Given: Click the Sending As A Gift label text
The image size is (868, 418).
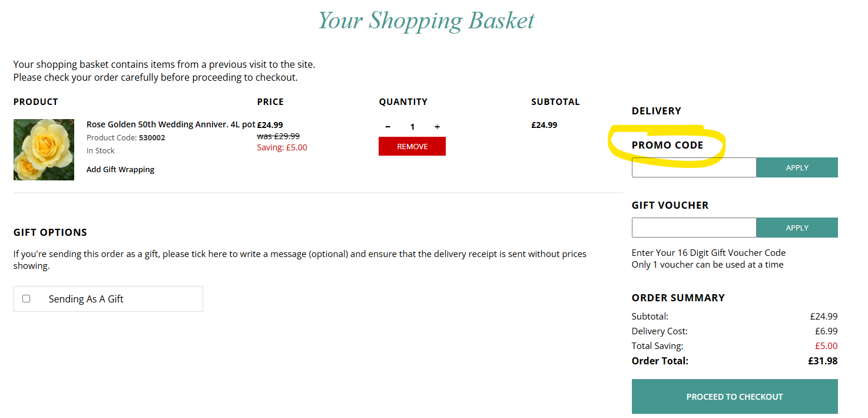Looking at the screenshot, I should [x=86, y=299].
